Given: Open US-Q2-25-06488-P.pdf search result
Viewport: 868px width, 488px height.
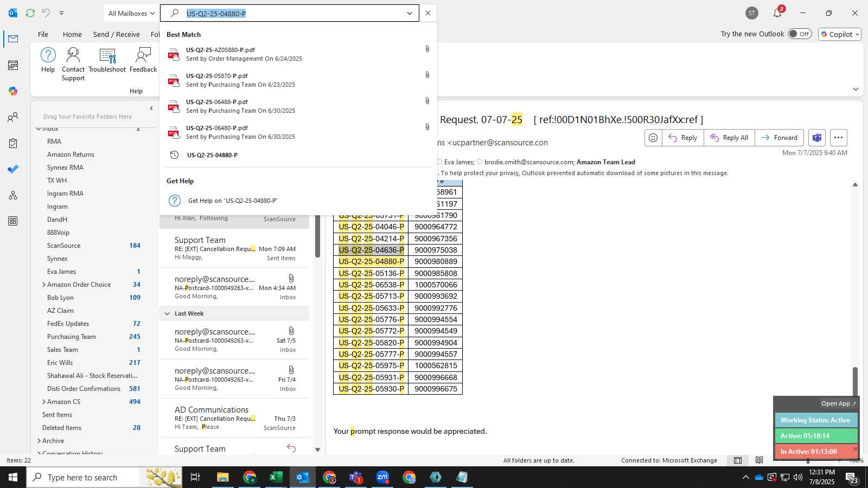Looking at the screenshot, I should point(298,106).
